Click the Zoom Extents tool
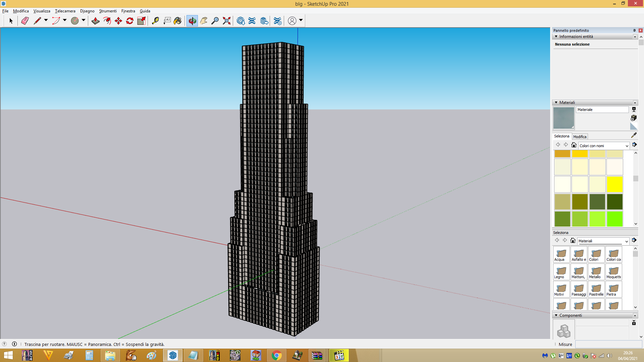Image resolution: width=644 pixels, height=362 pixels. tap(227, 21)
